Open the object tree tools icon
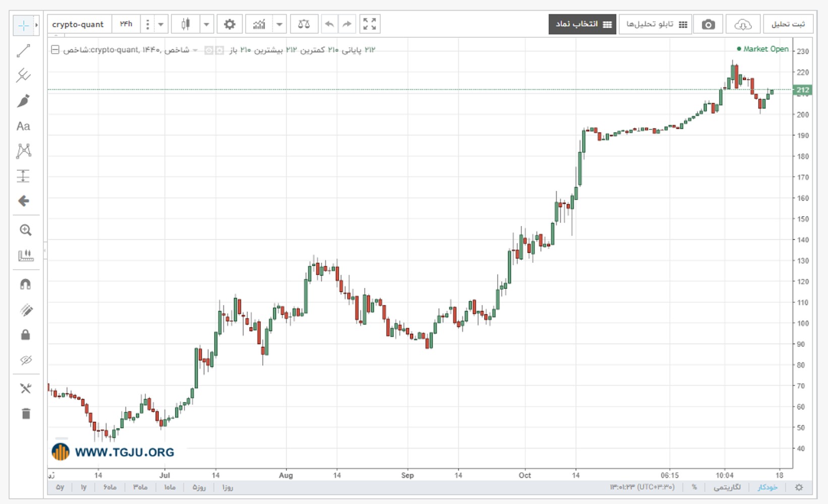Image resolution: width=828 pixels, height=504 pixels. point(26,388)
